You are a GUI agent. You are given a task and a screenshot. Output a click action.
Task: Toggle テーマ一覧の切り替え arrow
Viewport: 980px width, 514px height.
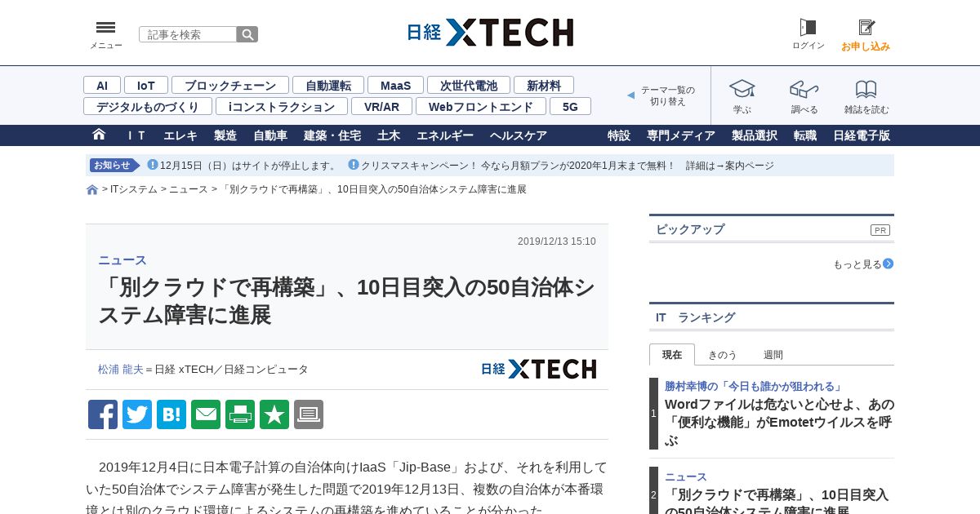click(630, 95)
